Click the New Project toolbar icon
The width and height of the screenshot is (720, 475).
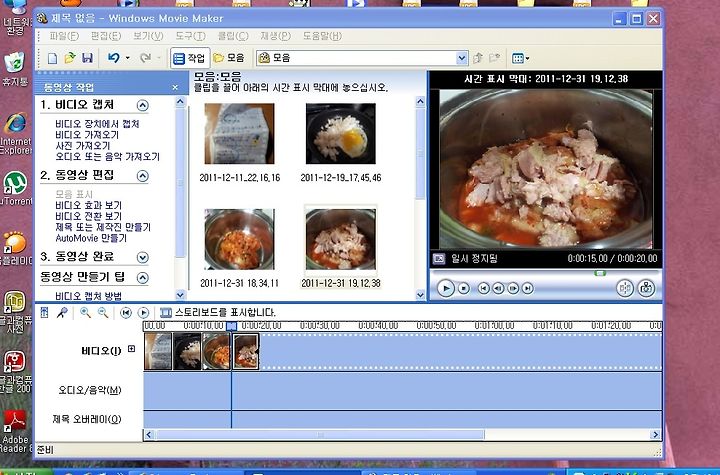click(x=52, y=58)
